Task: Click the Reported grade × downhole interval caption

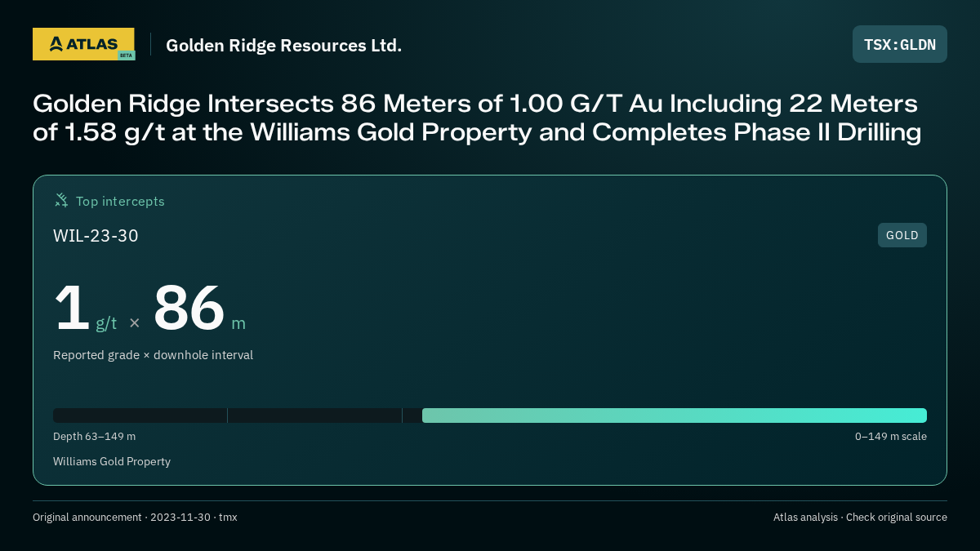Action: click(153, 355)
